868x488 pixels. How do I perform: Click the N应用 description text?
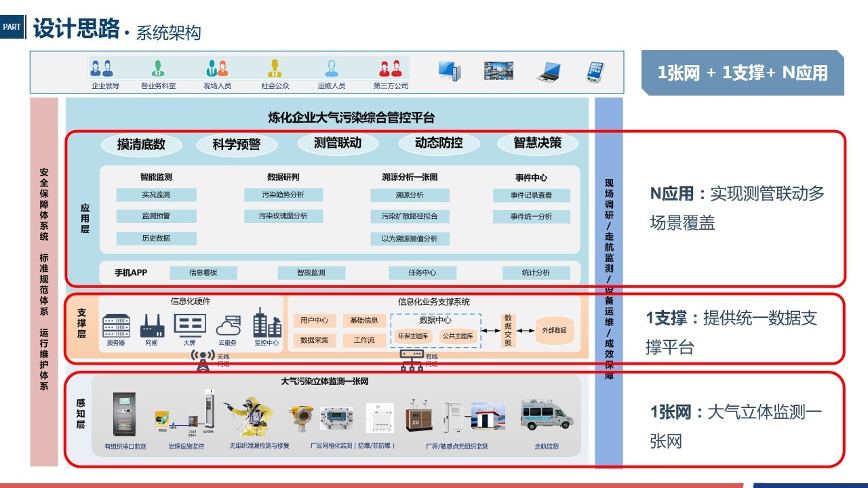tap(737, 208)
